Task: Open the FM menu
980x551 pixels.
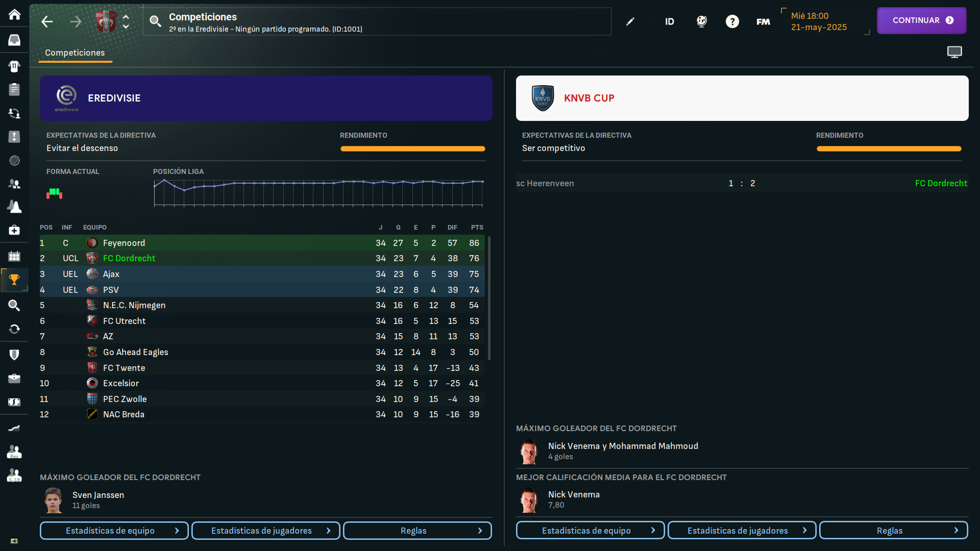Action: click(x=763, y=21)
